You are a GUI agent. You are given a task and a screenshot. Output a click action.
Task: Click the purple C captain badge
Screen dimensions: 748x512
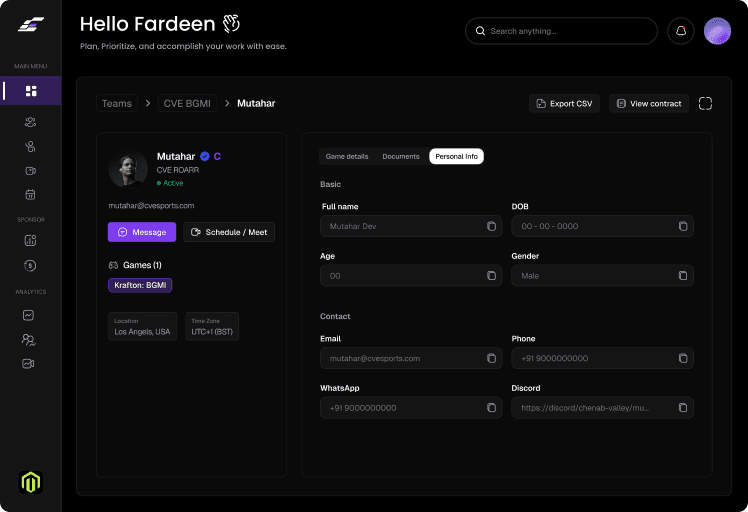(217, 157)
